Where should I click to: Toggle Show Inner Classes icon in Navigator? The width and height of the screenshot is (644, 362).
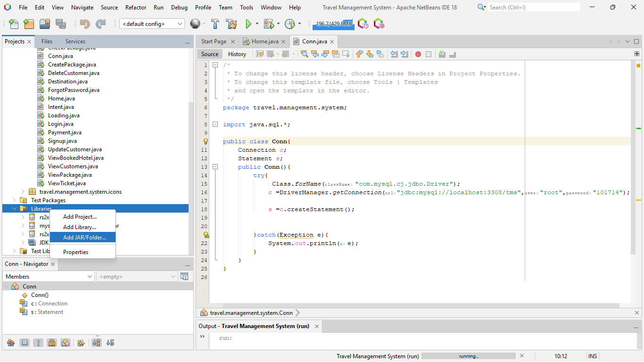pyautogui.click(x=66, y=343)
